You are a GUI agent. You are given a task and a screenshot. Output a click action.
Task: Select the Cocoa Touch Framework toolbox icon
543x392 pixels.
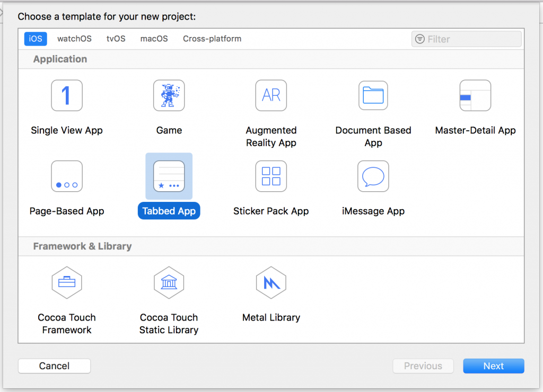click(x=67, y=283)
